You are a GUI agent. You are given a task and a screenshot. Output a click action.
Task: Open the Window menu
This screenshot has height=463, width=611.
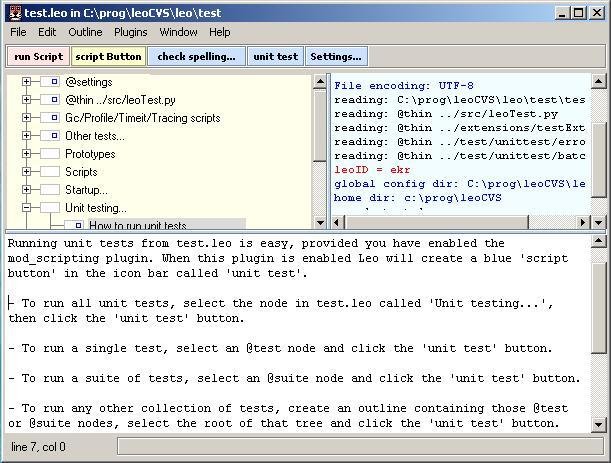pyautogui.click(x=178, y=32)
